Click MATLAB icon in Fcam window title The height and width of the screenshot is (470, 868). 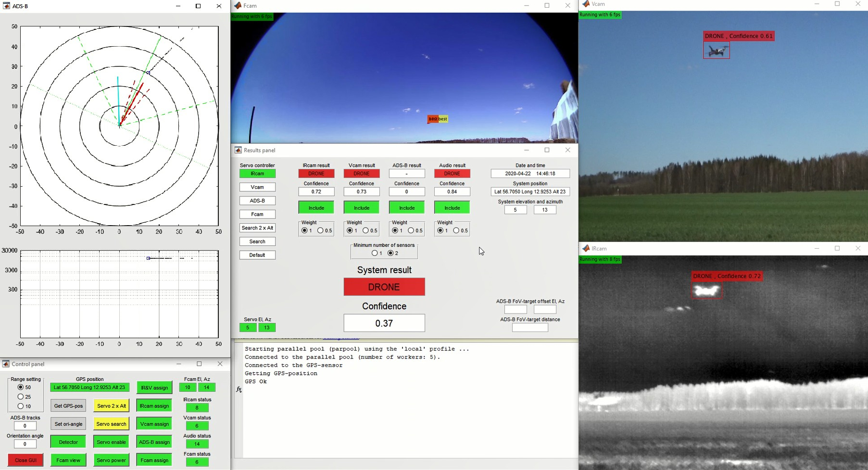(238, 6)
